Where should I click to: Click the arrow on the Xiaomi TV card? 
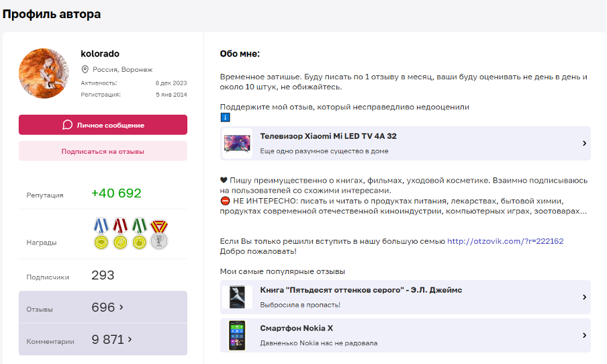[x=584, y=143]
